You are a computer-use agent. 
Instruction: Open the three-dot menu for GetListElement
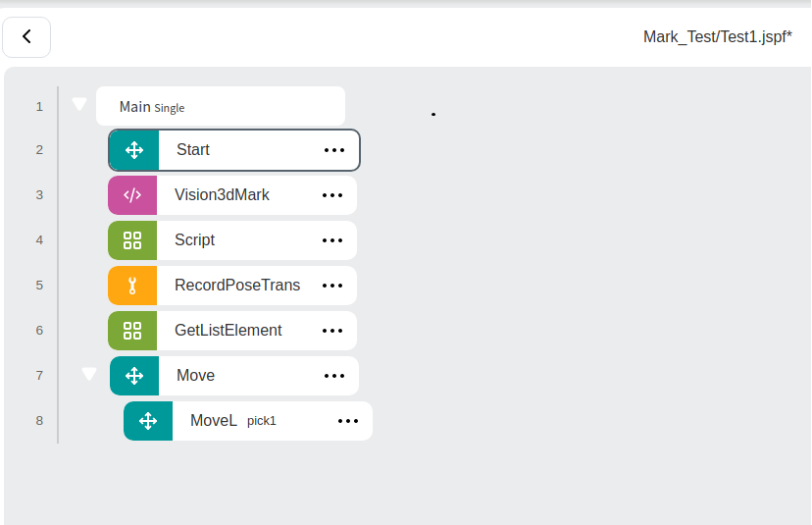point(332,331)
